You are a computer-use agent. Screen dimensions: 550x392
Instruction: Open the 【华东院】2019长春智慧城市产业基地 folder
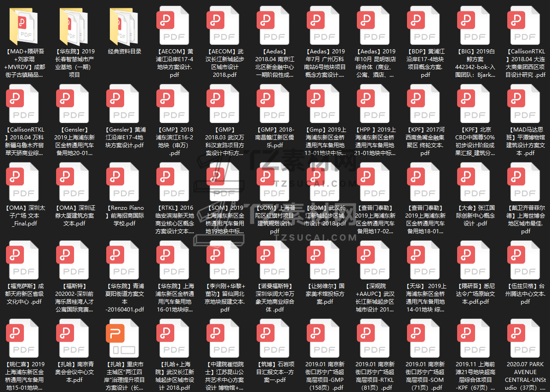(x=74, y=26)
